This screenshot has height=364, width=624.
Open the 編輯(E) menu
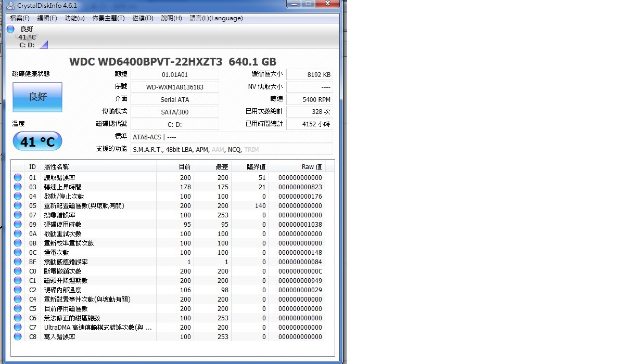tap(47, 18)
